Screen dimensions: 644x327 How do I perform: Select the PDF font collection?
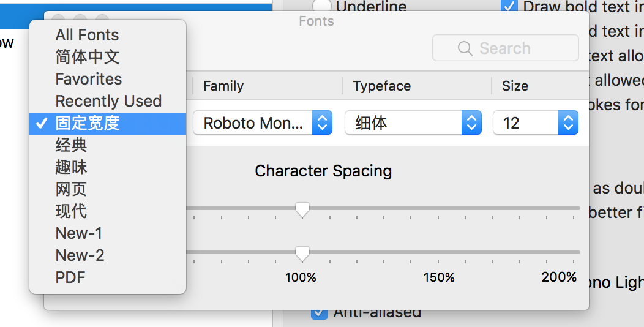click(70, 277)
